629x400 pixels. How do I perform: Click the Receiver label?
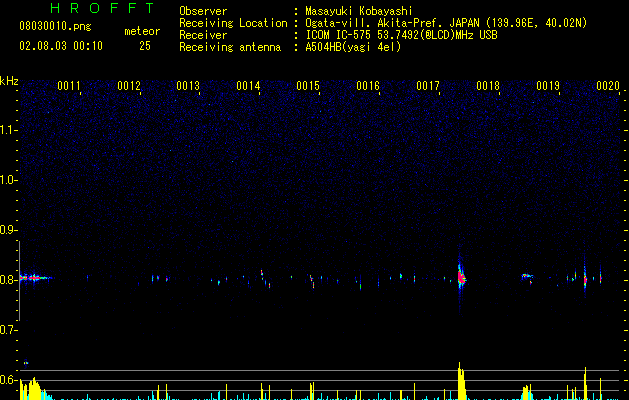point(203,35)
